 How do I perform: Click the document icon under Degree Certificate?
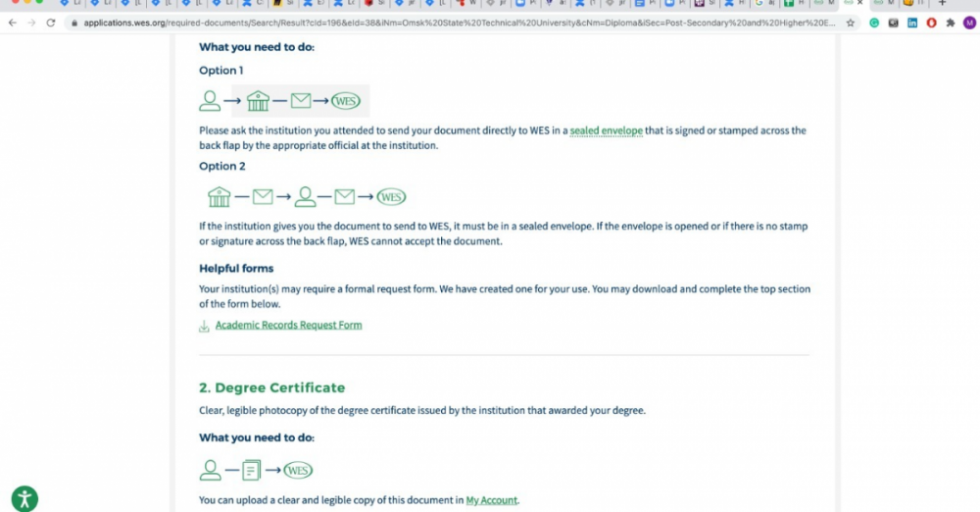pyautogui.click(x=252, y=471)
